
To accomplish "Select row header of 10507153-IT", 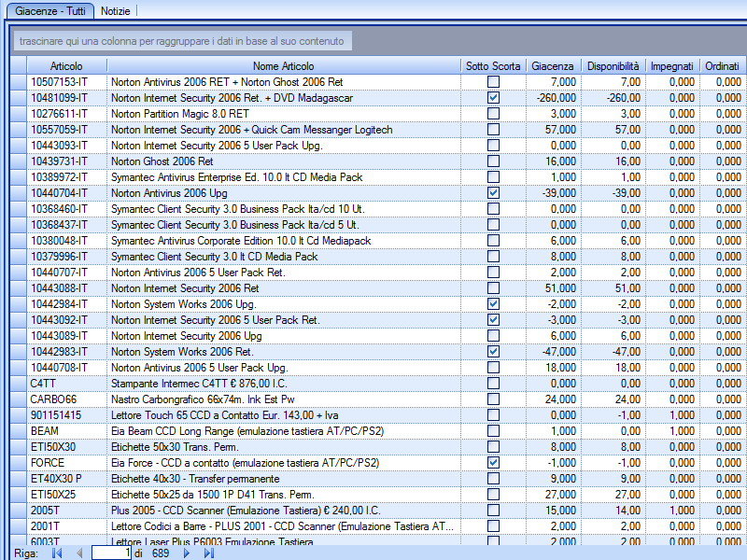I will [x=19, y=82].
